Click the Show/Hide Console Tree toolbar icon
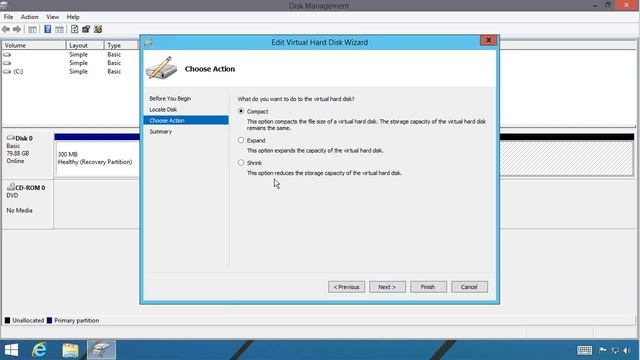 point(32,29)
